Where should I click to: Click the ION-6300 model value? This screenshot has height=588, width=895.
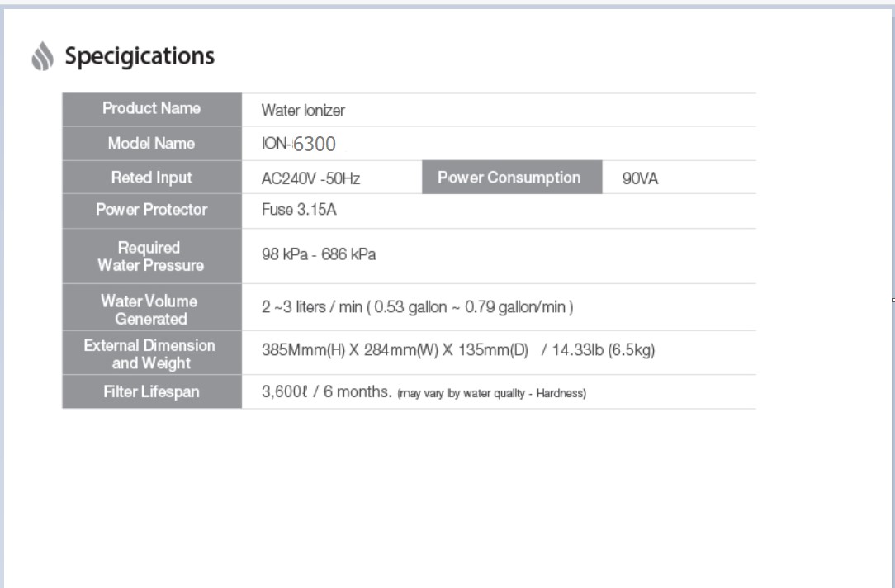299,144
